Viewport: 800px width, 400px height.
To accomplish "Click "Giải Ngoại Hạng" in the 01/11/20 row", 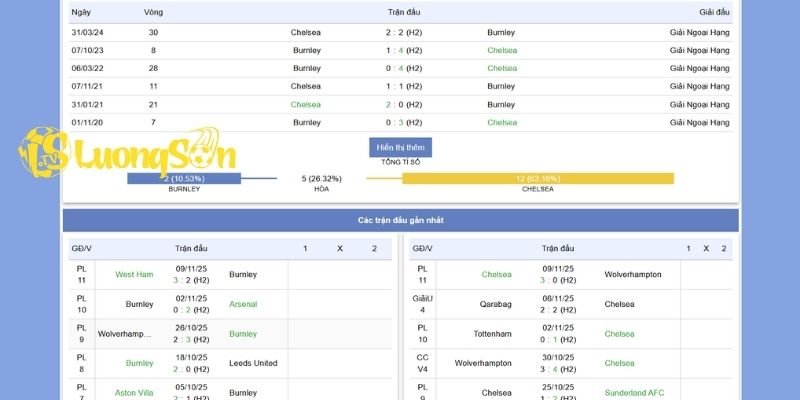I will 699,122.
